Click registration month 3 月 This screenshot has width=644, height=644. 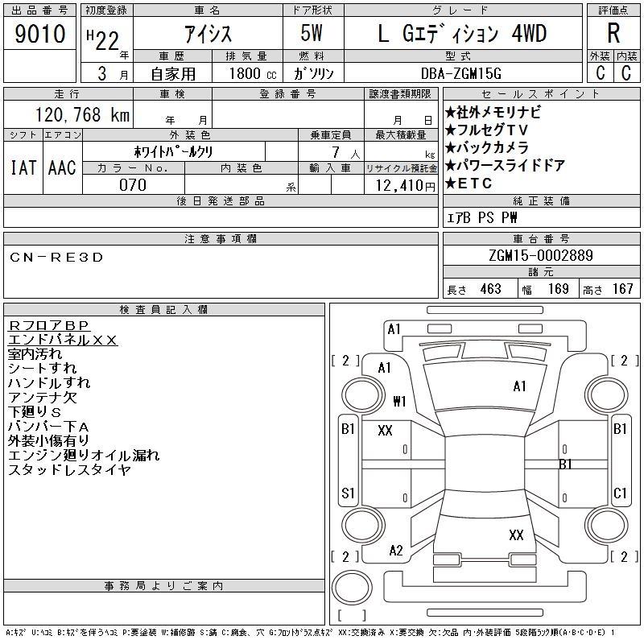coord(112,73)
